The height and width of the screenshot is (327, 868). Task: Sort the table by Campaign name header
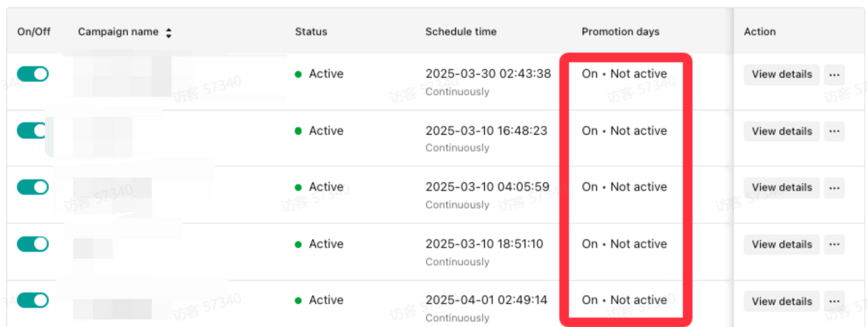[118, 32]
